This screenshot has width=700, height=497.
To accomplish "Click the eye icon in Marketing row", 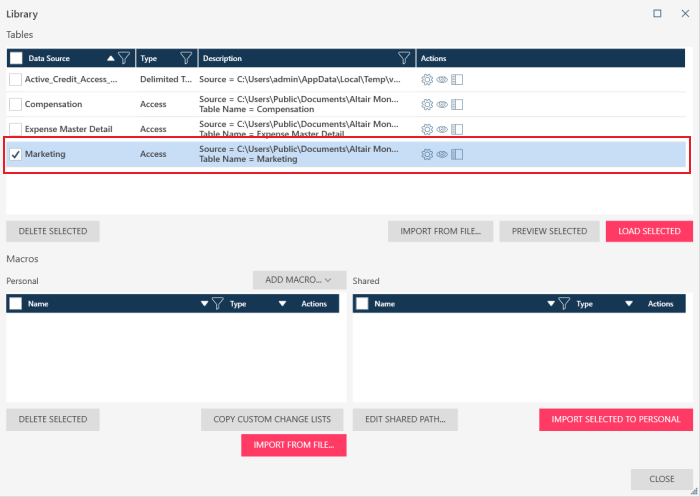I will (x=442, y=154).
